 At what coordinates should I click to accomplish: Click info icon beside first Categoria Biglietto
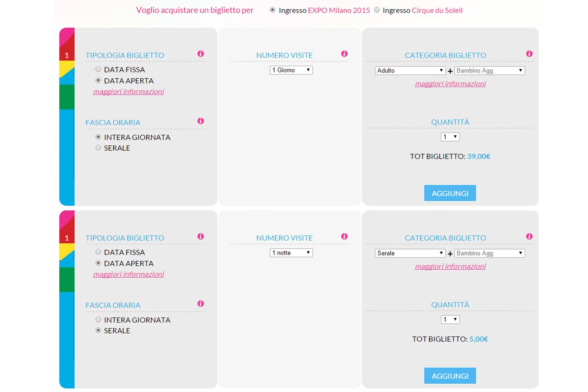[530, 54]
